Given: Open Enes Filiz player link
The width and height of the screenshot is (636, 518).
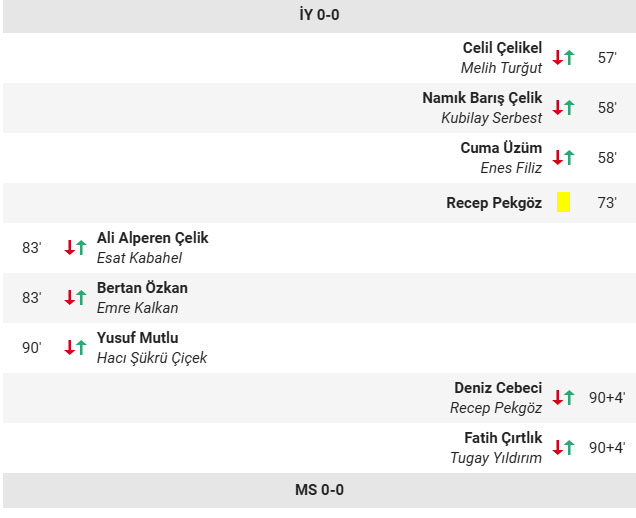Looking at the screenshot, I should tap(511, 168).
